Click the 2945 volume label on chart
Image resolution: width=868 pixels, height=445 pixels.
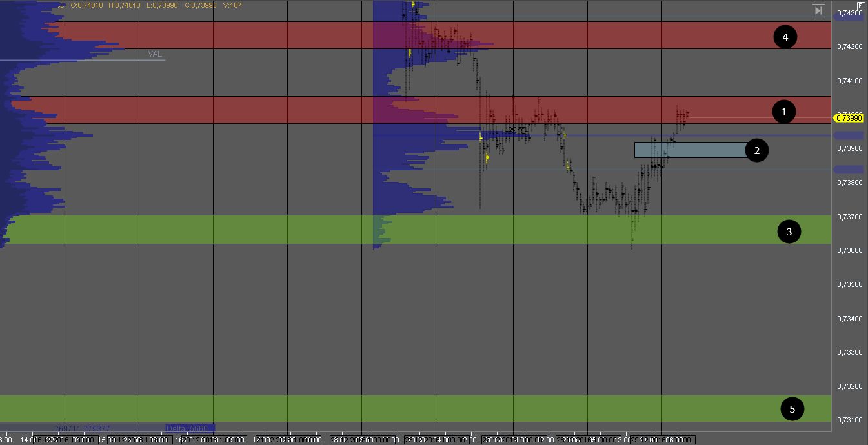click(x=517, y=130)
